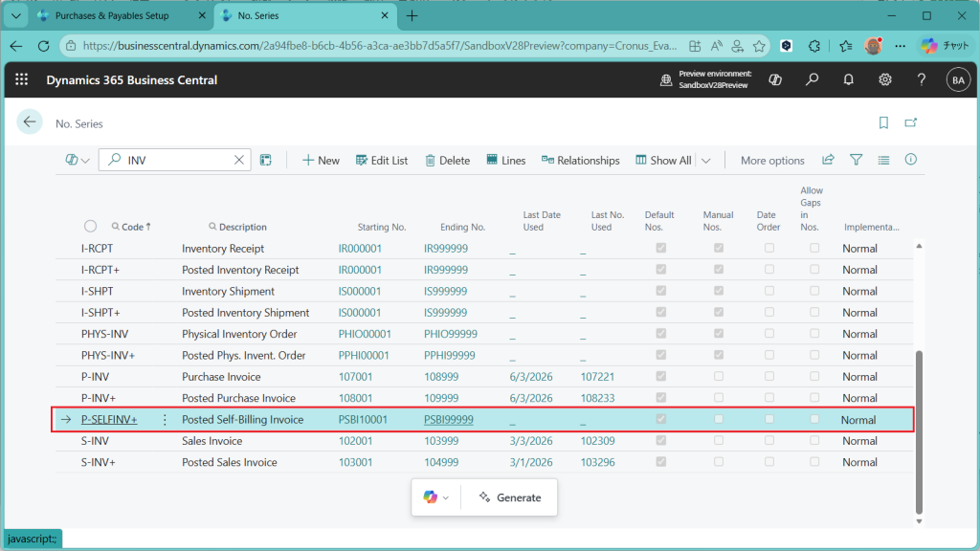
Task: Click the filter pane funnel icon
Action: (857, 161)
